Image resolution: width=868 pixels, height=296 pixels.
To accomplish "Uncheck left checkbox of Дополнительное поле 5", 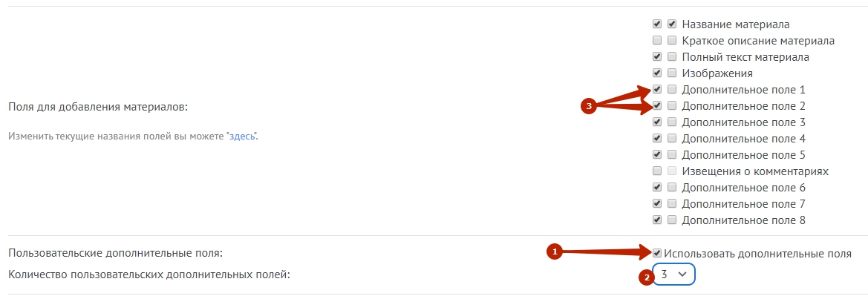I will click(657, 154).
